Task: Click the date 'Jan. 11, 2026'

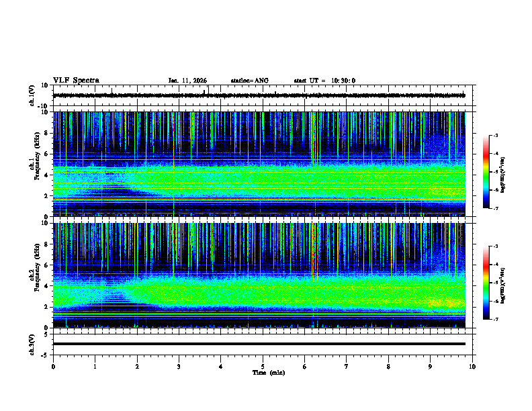Action: (x=187, y=81)
